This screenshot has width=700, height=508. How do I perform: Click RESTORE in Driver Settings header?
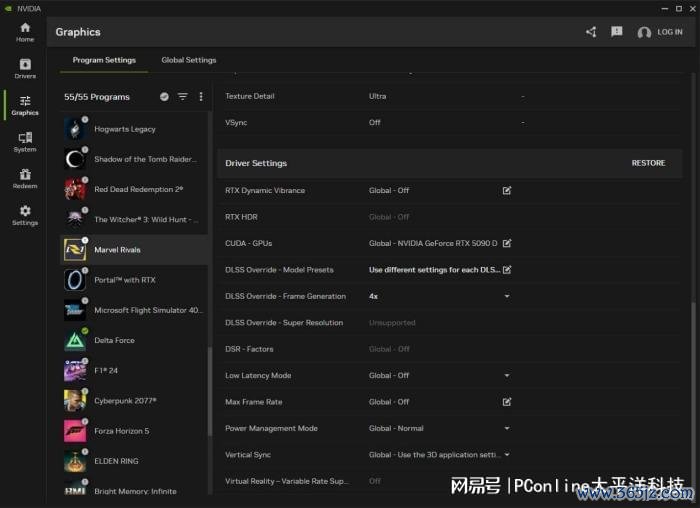click(648, 163)
